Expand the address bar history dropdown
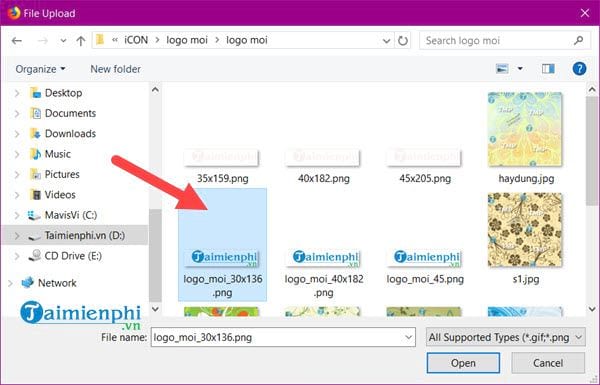The width and height of the screenshot is (600, 385). pyautogui.click(x=386, y=41)
